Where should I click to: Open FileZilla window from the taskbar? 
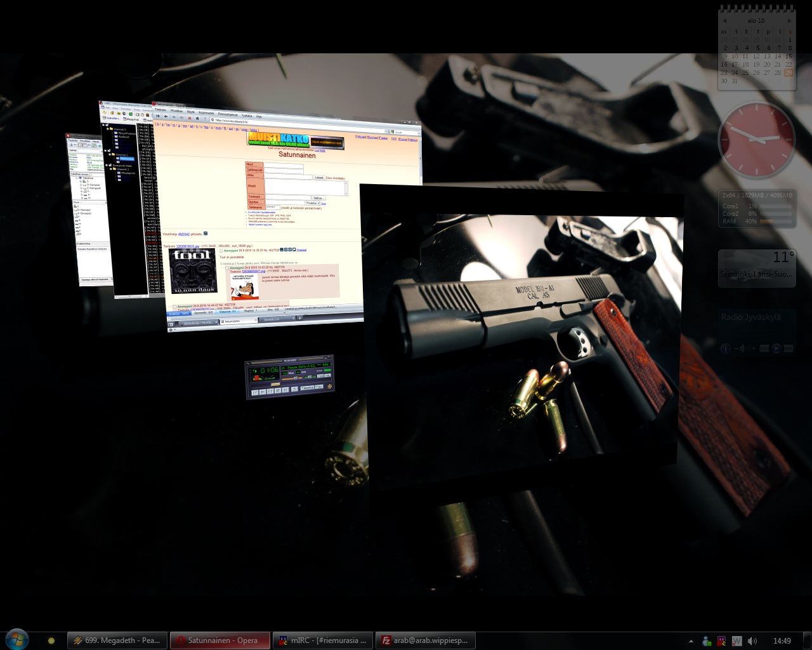425,640
